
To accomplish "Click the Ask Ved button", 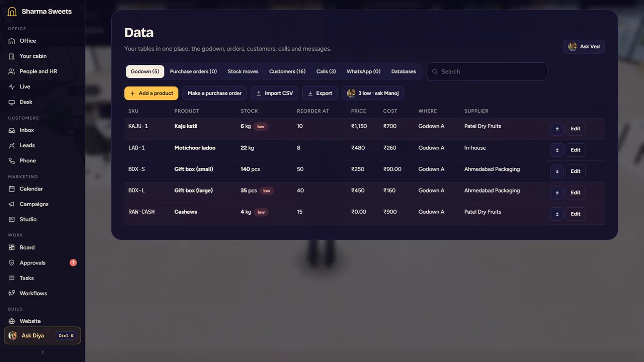I will click(584, 47).
